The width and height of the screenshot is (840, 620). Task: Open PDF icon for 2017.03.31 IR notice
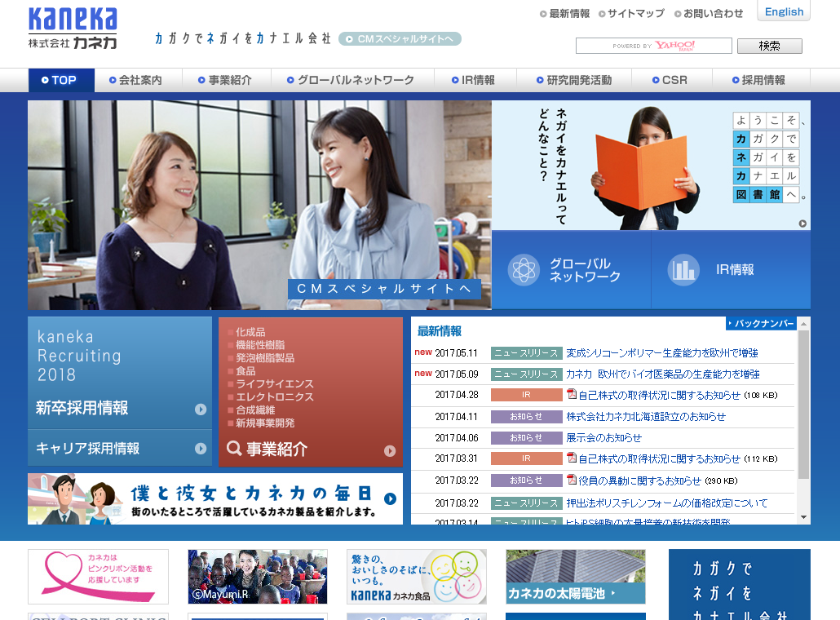click(572, 458)
